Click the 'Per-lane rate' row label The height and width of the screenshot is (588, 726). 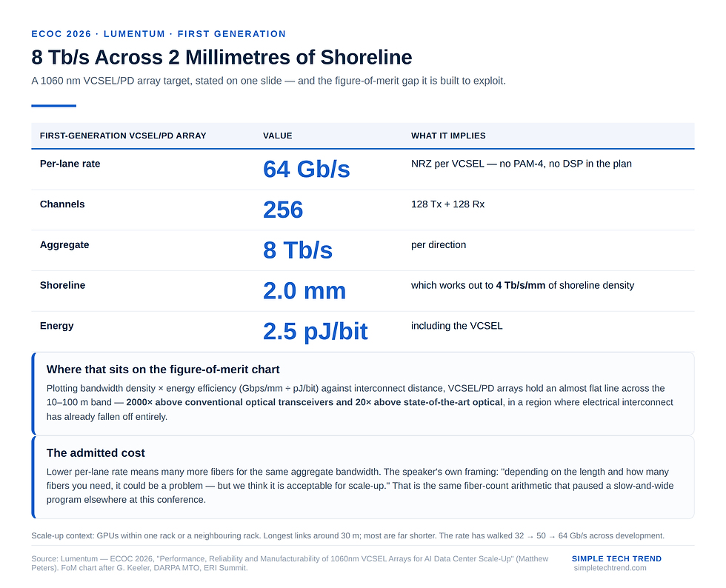tap(70, 164)
